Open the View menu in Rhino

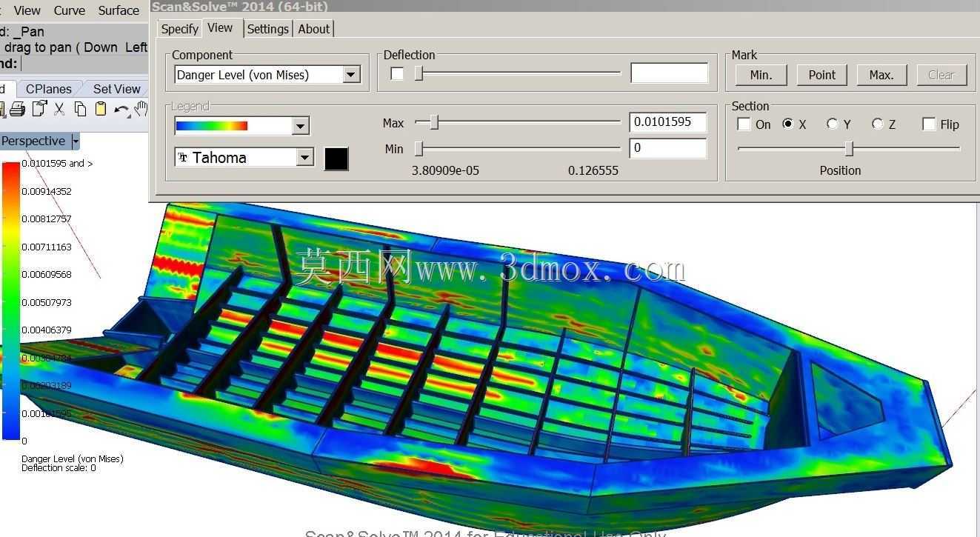(27, 10)
